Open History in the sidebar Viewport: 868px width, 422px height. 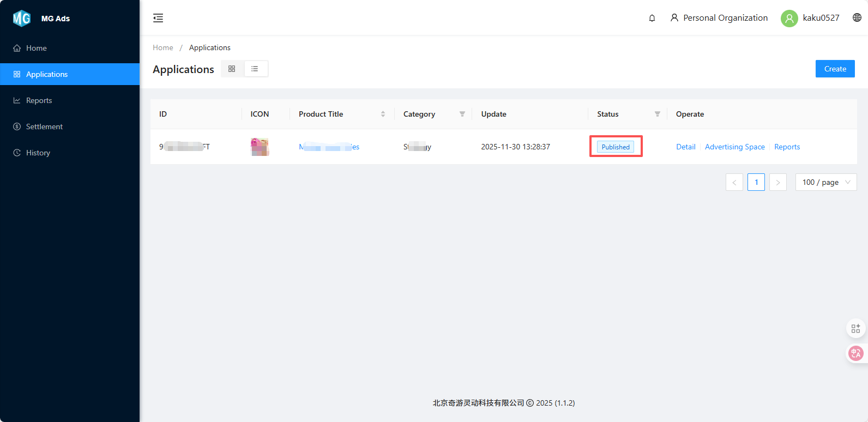tap(38, 153)
